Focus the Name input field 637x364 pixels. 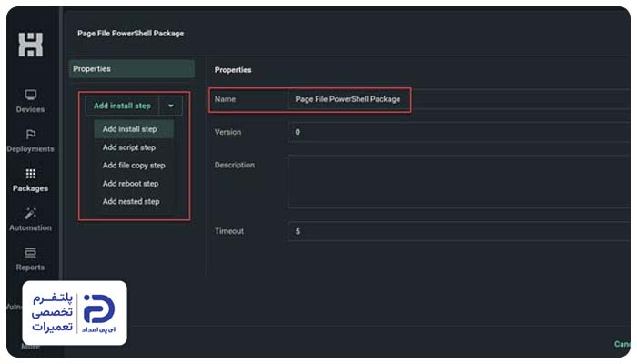[x=459, y=99]
